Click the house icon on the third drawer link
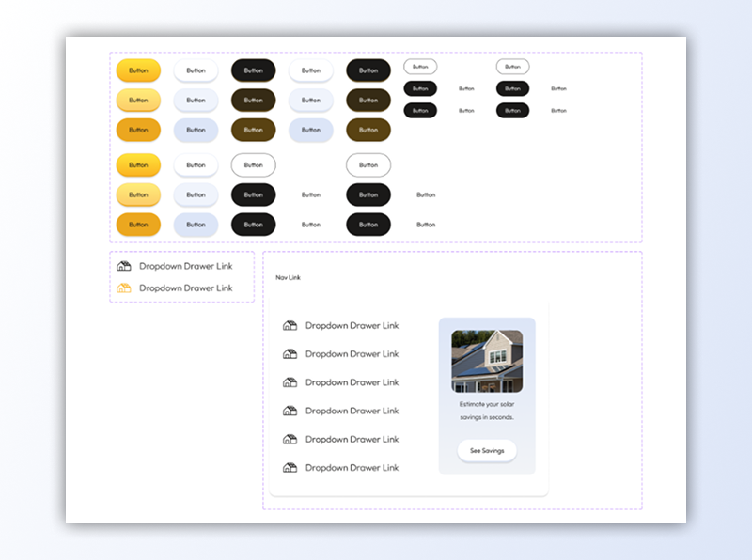Viewport: 752px width, 560px height. (291, 382)
